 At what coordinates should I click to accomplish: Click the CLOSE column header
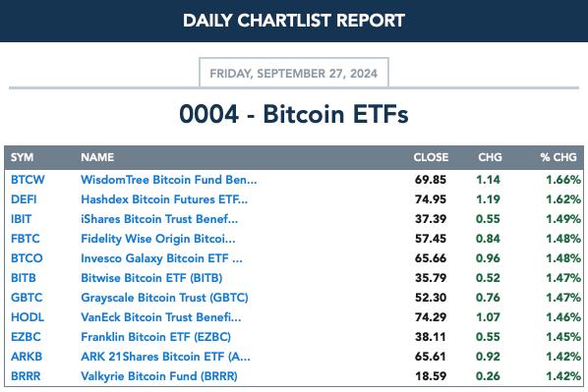coord(431,157)
